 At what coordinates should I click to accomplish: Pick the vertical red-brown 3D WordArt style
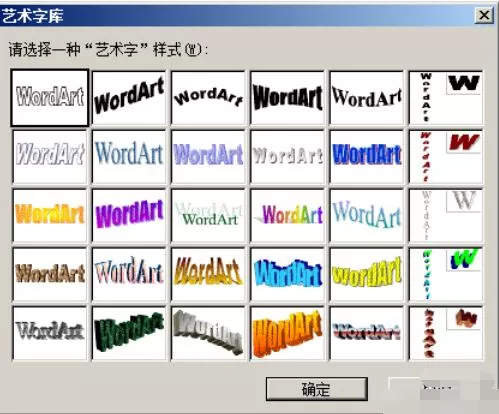(x=446, y=333)
